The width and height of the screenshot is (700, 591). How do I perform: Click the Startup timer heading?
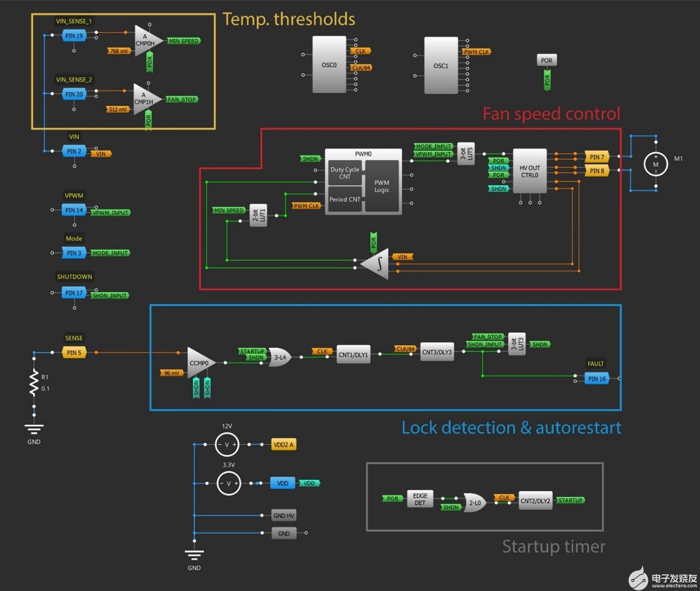click(554, 546)
